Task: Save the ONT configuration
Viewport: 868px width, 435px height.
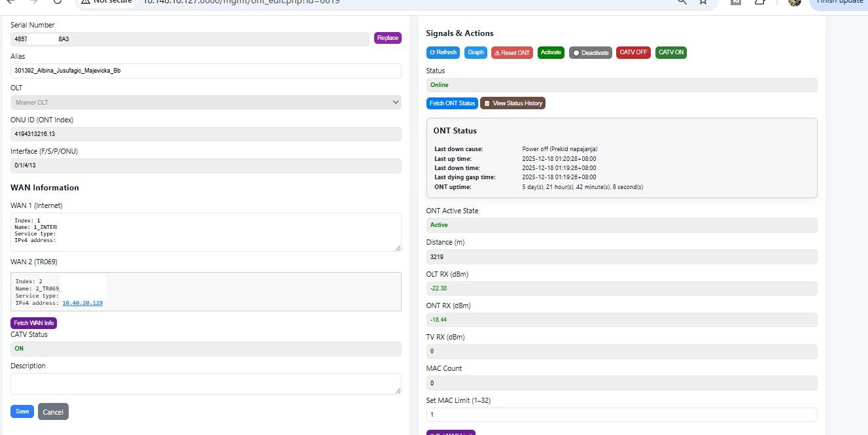Action: click(x=22, y=411)
